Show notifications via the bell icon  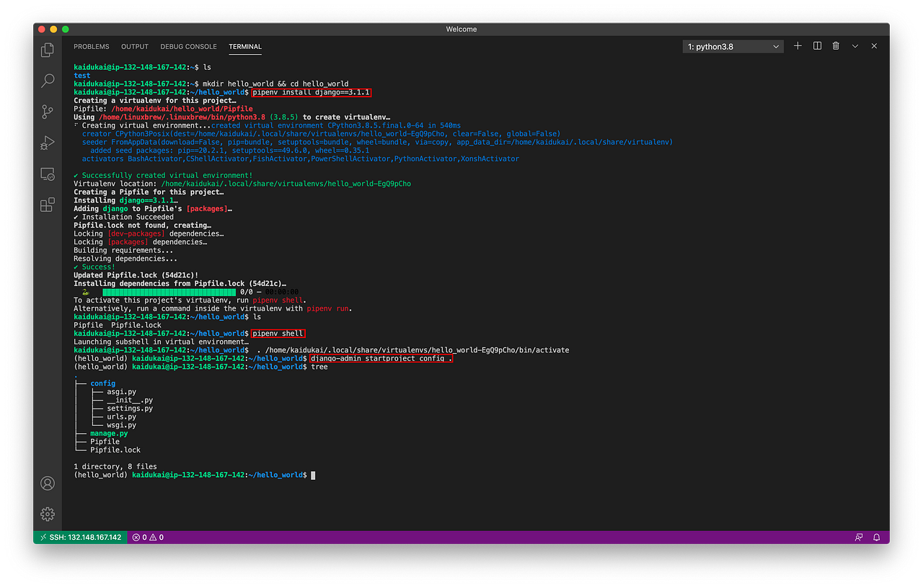[877, 538]
